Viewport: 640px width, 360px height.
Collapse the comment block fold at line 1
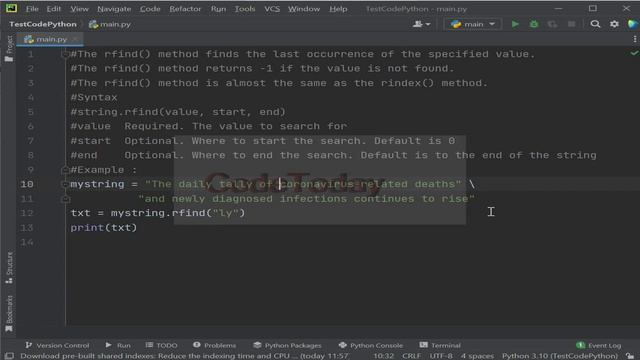tap(64, 53)
